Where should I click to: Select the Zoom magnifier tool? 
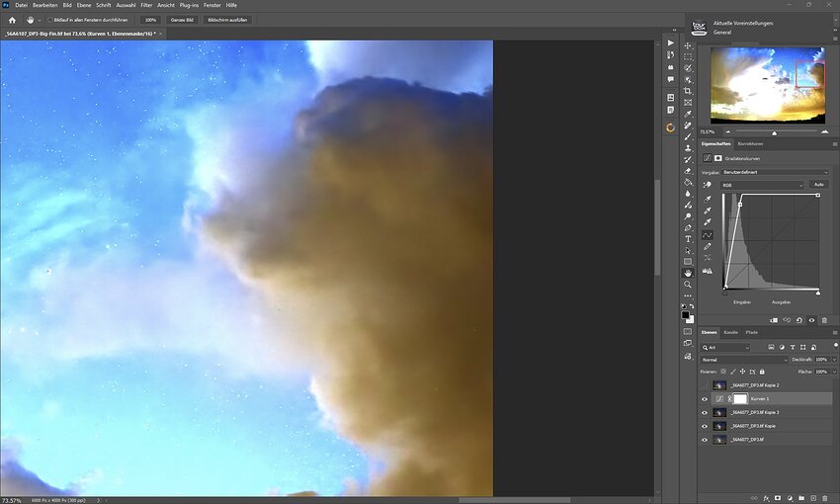point(688,285)
